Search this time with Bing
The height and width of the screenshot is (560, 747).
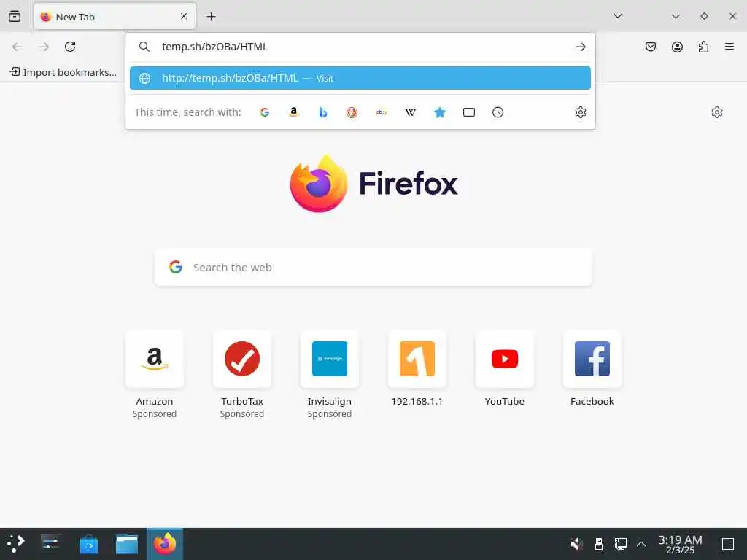tap(323, 112)
